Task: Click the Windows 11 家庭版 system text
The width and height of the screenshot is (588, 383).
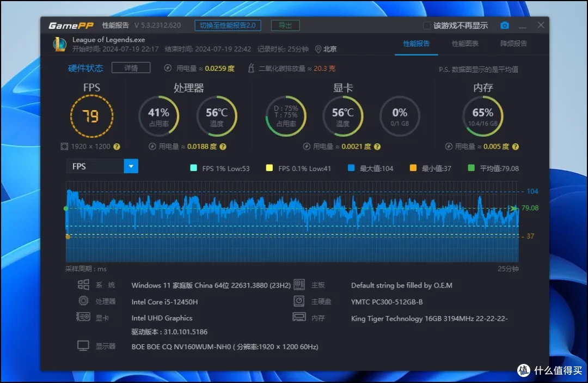Action: point(211,285)
